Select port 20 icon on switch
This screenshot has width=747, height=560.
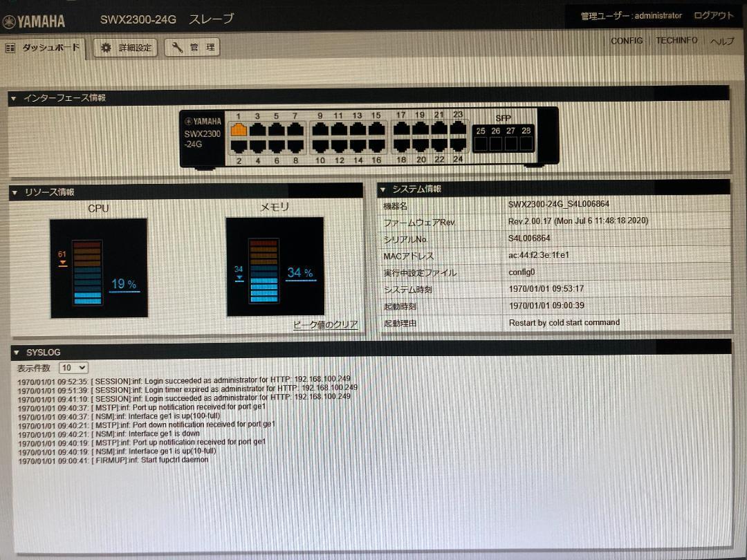point(421,144)
